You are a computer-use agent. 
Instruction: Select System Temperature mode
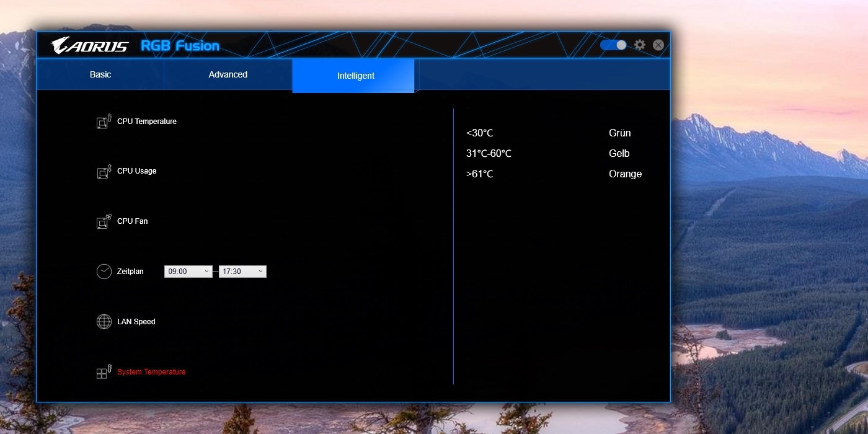[x=151, y=372]
